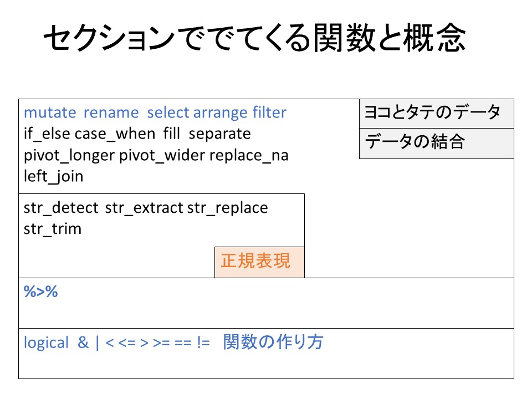
Task: Click the replace_na text
Action: click(249, 156)
